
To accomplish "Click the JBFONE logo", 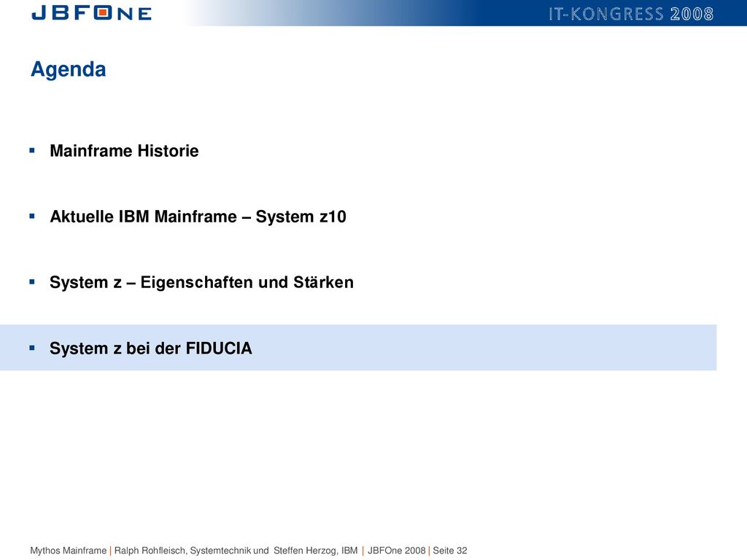I will pyautogui.click(x=91, y=13).
